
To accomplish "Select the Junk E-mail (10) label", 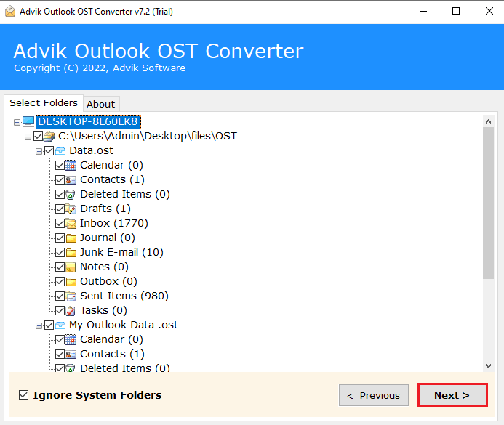I will [121, 252].
